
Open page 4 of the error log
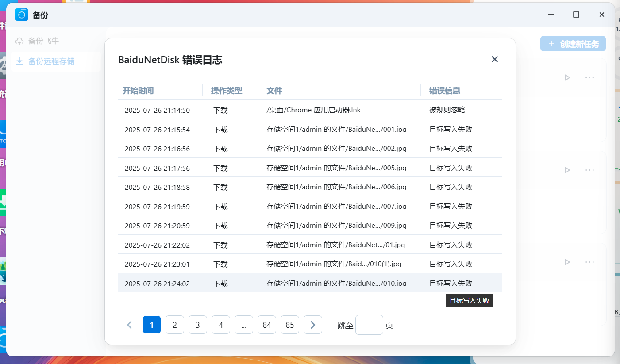tap(221, 325)
